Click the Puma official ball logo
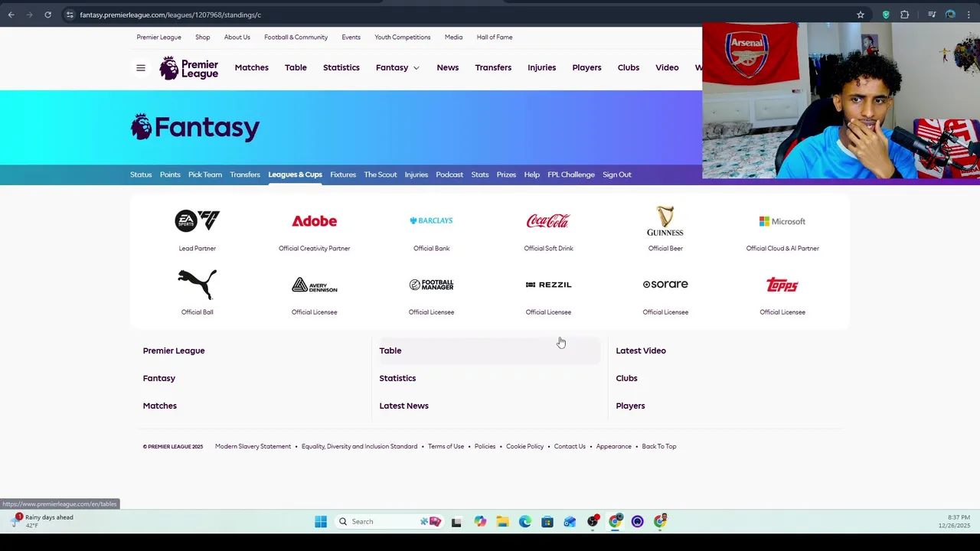This screenshot has height=551, width=980. 197,285
